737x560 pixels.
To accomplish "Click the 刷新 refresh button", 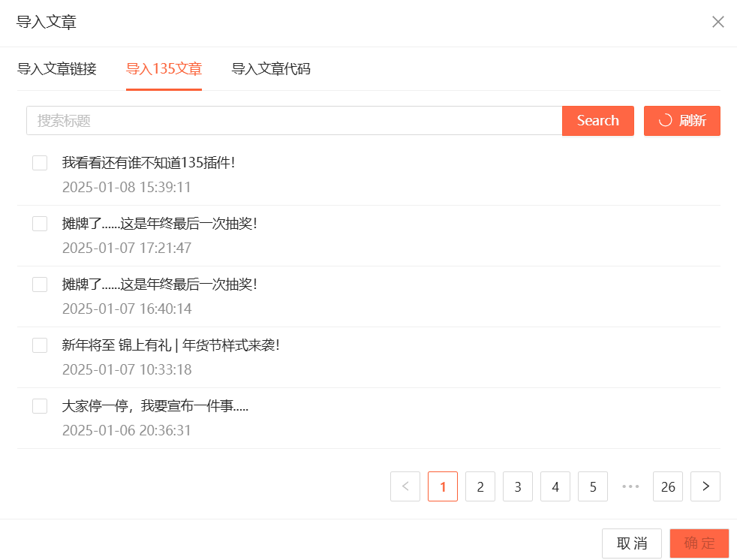I will point(681,121).
